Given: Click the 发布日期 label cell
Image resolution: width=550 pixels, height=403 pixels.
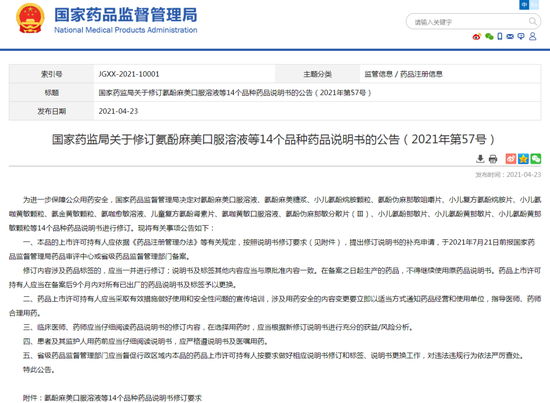Looking at the screenshot, I should (x=52, y=111).
